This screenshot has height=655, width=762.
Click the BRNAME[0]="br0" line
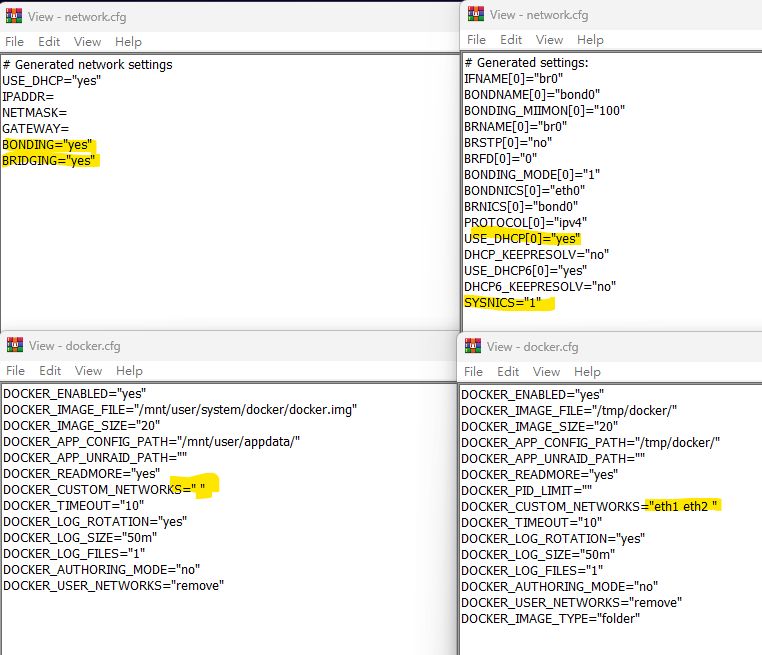click(x=516, y=127)
